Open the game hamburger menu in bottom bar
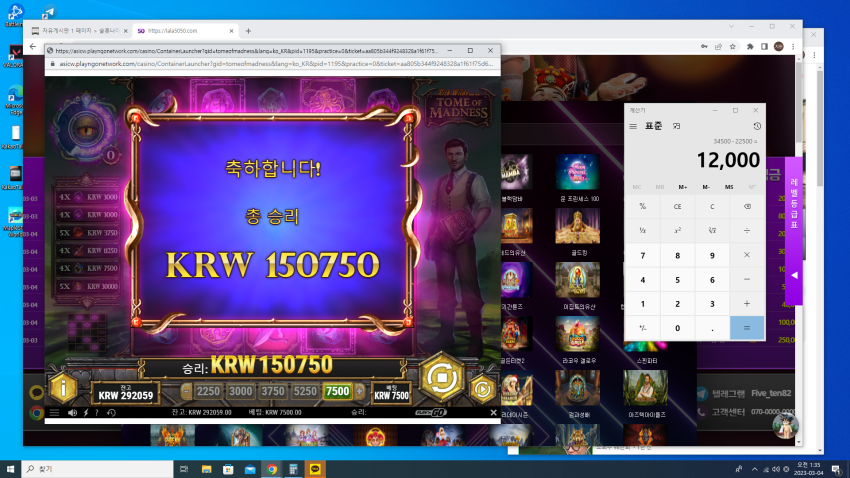Screen dimensions: 850x478 pos(54,413)
